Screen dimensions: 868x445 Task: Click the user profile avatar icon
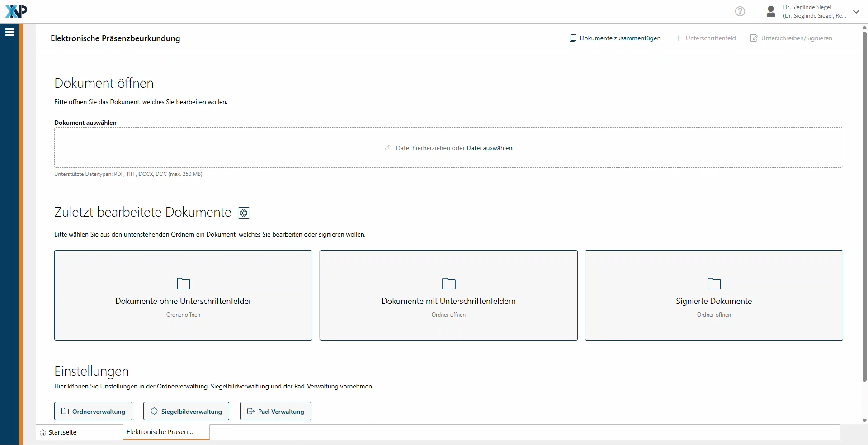771,11
